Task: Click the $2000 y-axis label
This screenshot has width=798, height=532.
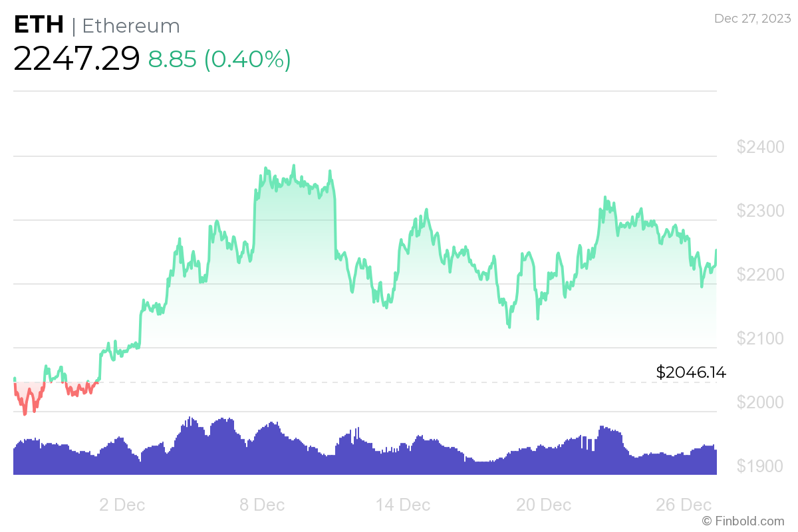Action: (x=760, y=402)
